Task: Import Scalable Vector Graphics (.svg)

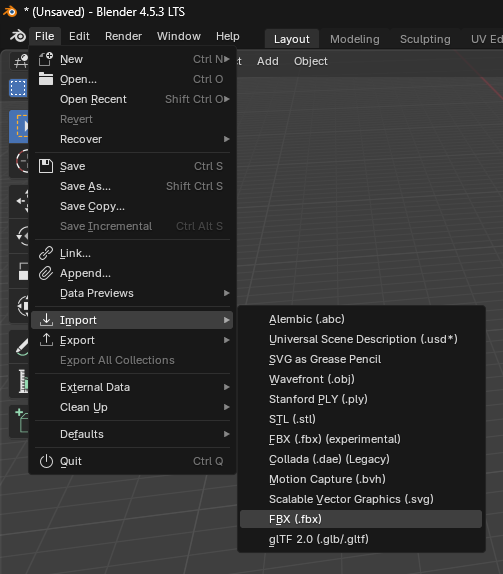Action: 361,499
